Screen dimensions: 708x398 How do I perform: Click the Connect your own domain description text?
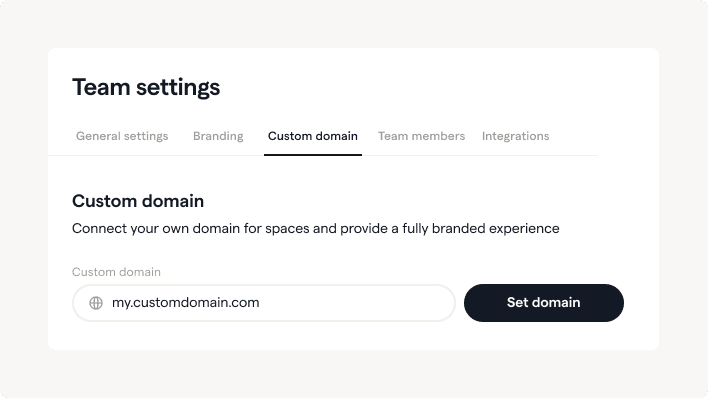click(316, 229)
